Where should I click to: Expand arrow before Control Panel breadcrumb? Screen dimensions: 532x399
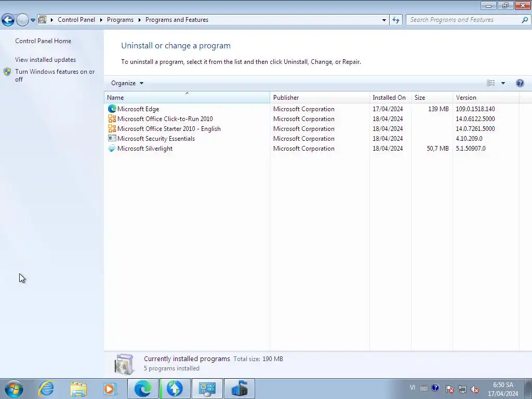click(x=52, y=20)
